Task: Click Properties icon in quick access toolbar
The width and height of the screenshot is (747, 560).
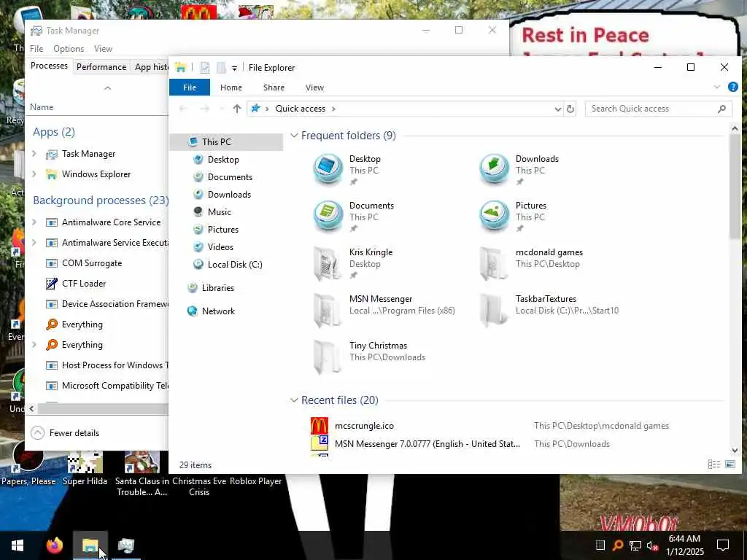Action: 204,68
